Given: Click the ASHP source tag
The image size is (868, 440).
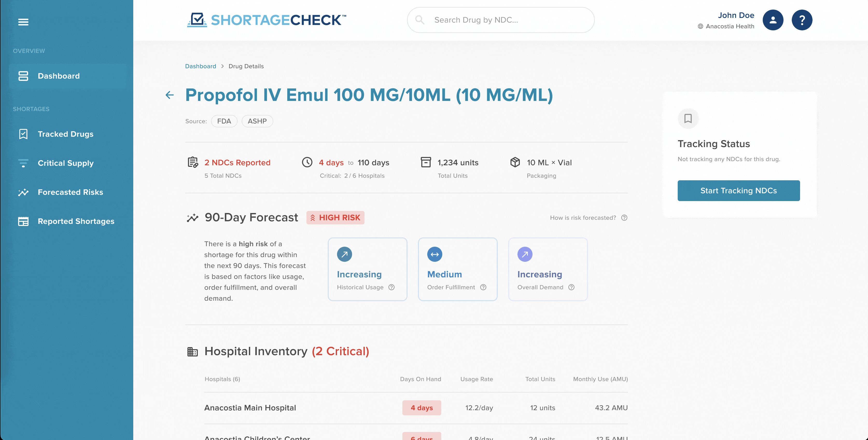Looking at the screenshot, I should (257, 121).
